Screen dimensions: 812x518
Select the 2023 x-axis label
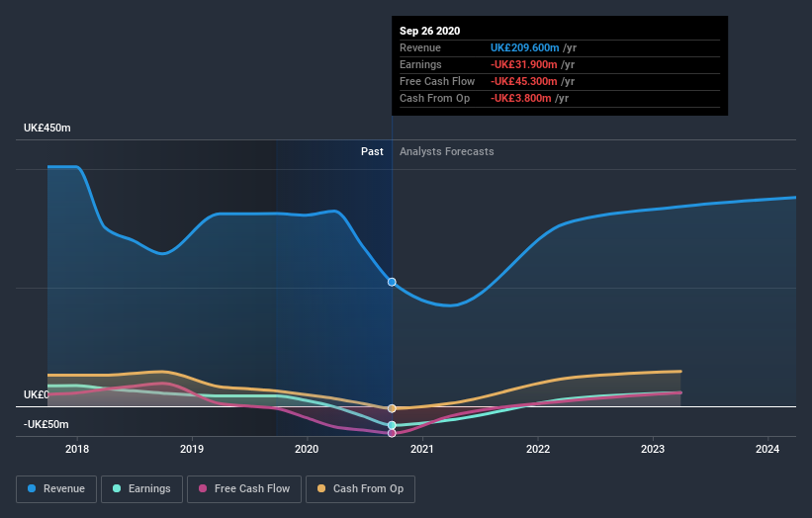point(653,449)
